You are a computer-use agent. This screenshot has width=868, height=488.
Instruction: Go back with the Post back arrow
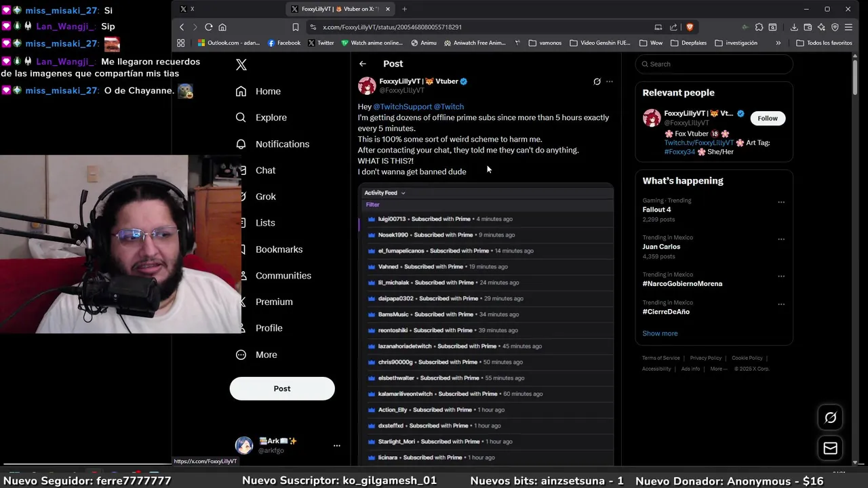pyautogui.click(x=363, y=64)
